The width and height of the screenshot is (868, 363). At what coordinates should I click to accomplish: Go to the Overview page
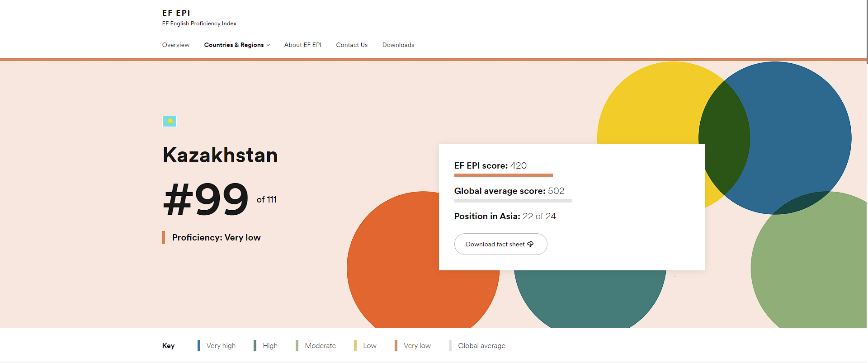tap(176, 45)
